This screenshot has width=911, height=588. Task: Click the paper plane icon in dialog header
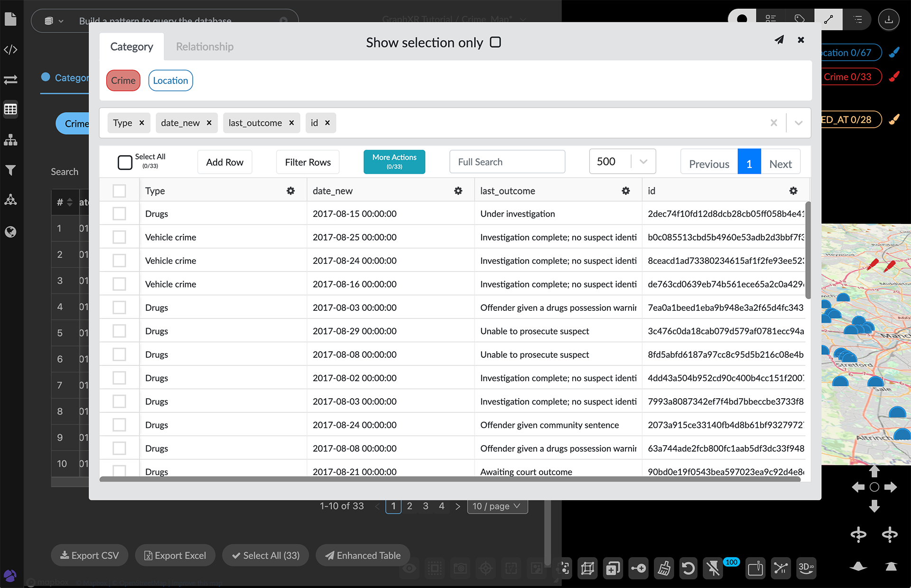pos(779,40)
